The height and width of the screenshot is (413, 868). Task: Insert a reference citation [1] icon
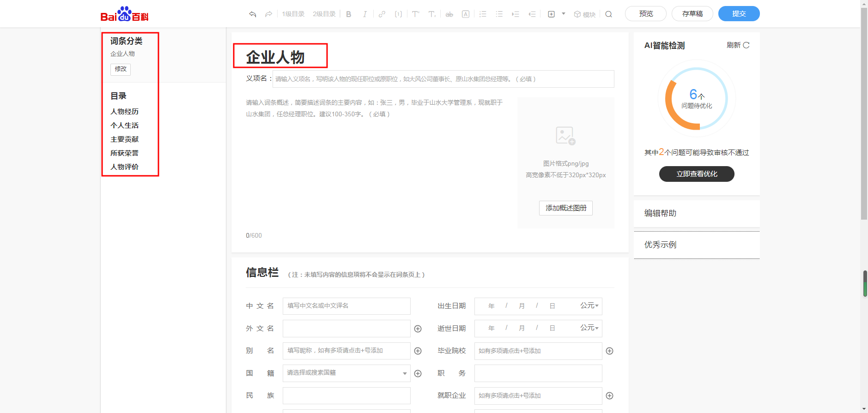(398, 14)
